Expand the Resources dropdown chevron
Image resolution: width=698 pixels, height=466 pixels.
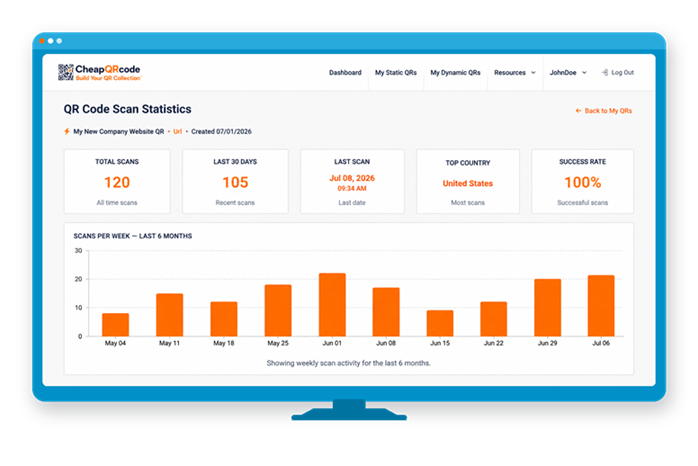533,73
